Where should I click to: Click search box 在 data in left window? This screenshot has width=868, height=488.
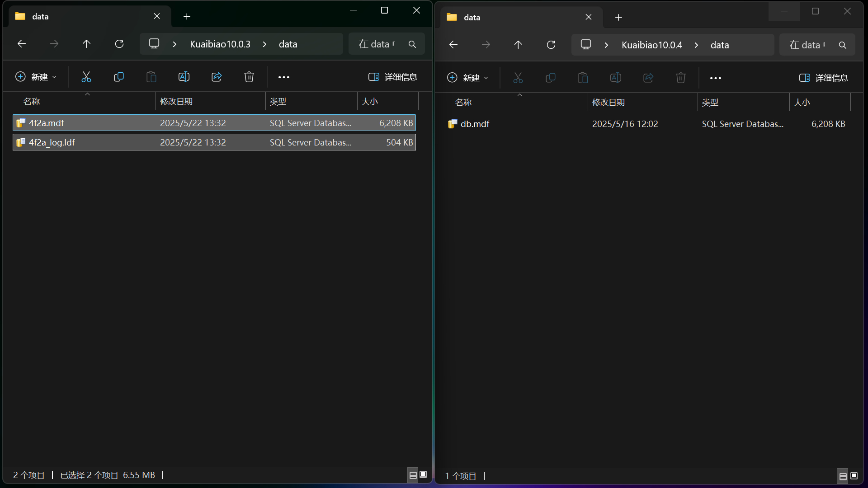(x=387, y=44)
